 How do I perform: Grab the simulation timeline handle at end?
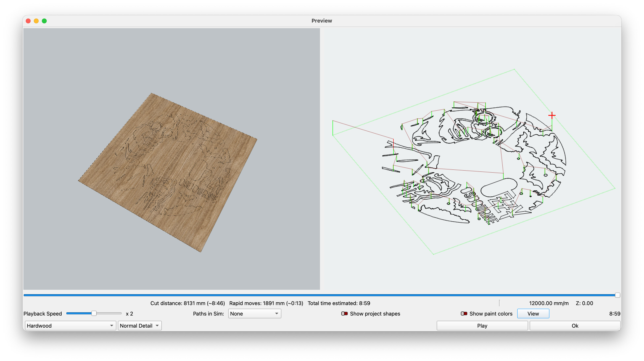[x=617, y=295]
